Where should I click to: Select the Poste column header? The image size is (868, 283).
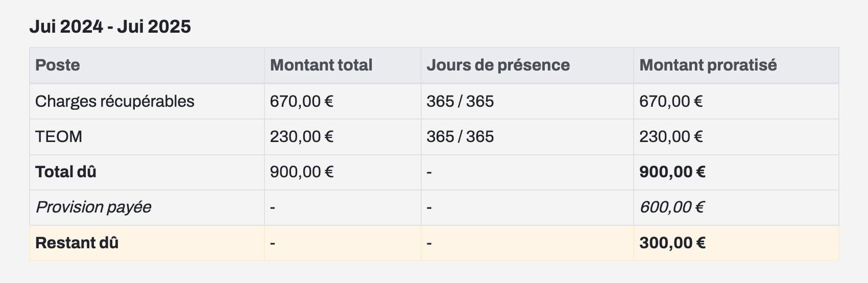pyautogui.click(x=57, y=65)
